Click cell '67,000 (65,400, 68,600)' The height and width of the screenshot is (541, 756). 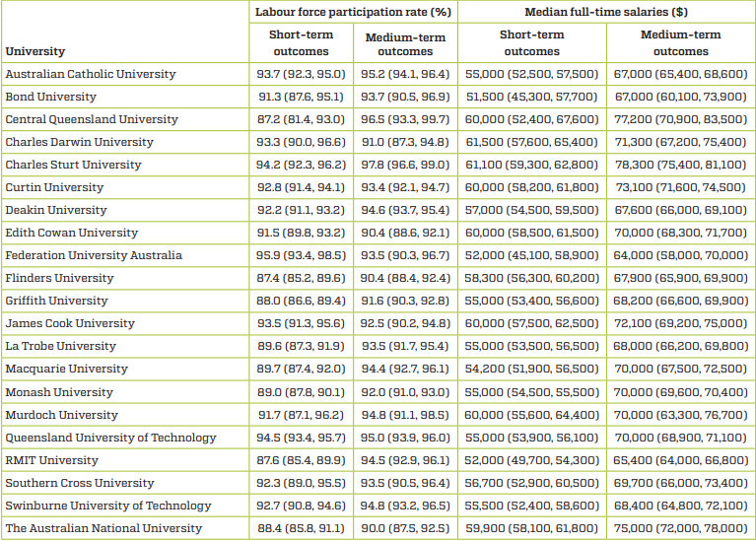[x=681, y=74]
